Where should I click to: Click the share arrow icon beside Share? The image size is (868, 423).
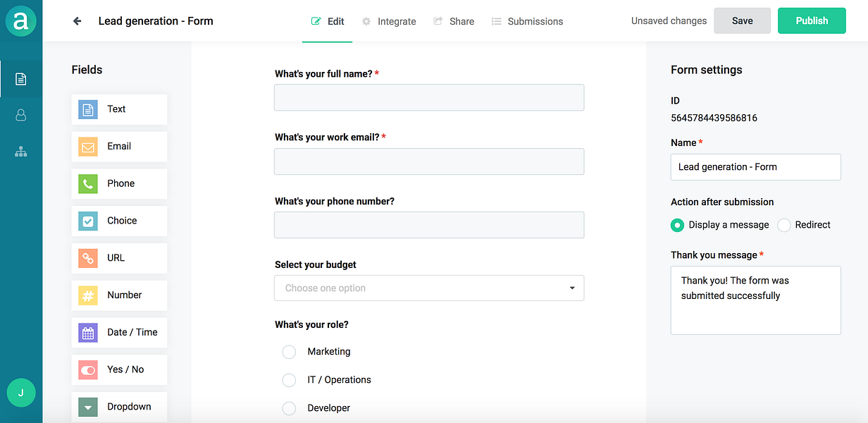[438, 21]
